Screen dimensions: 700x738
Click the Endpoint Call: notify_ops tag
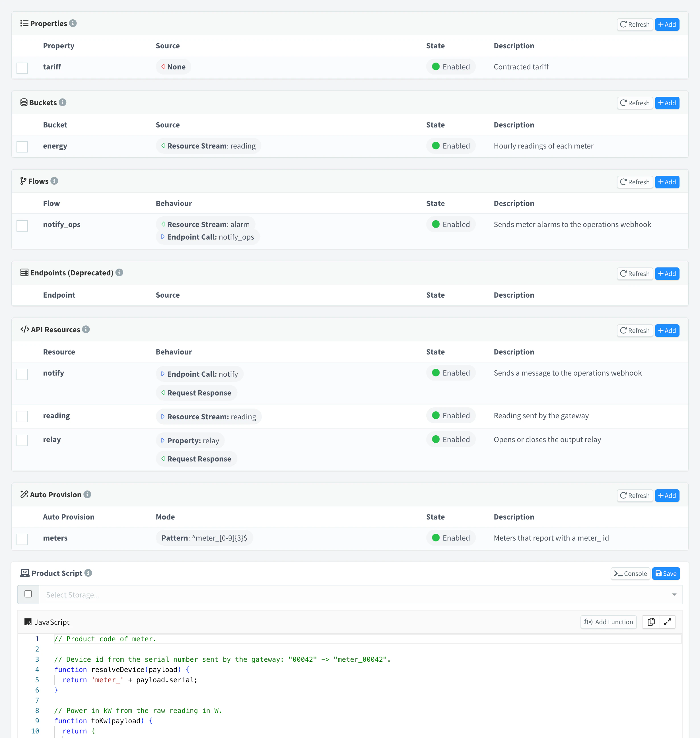208,237
